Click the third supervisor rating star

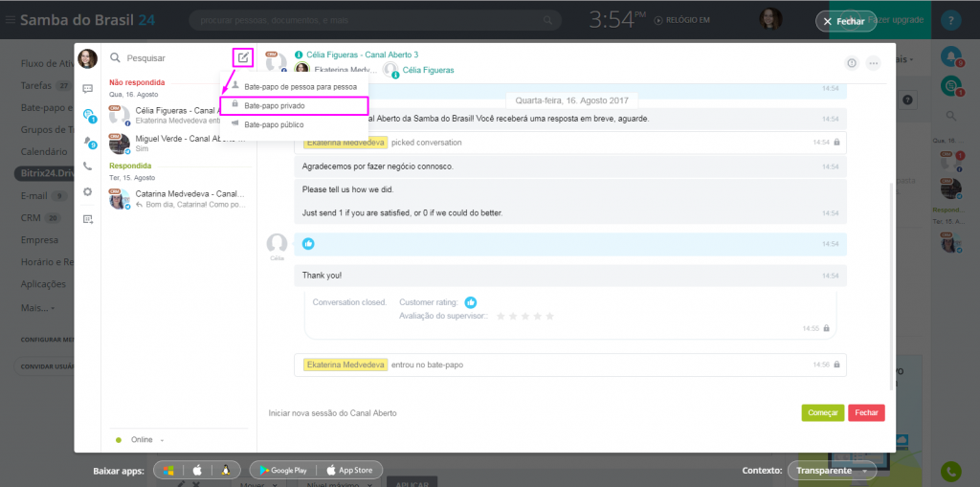525,317
